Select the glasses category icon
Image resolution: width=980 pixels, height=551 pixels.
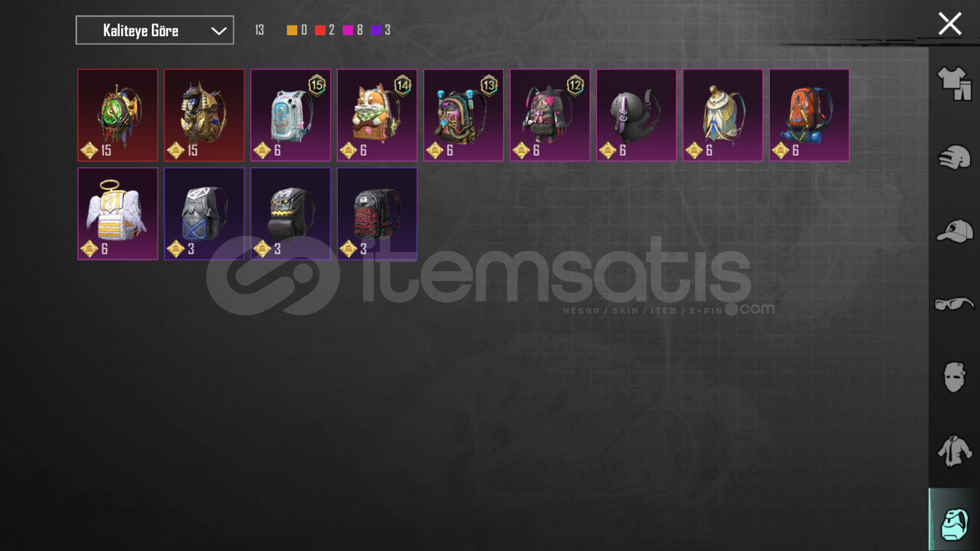[x=954, y=304]
